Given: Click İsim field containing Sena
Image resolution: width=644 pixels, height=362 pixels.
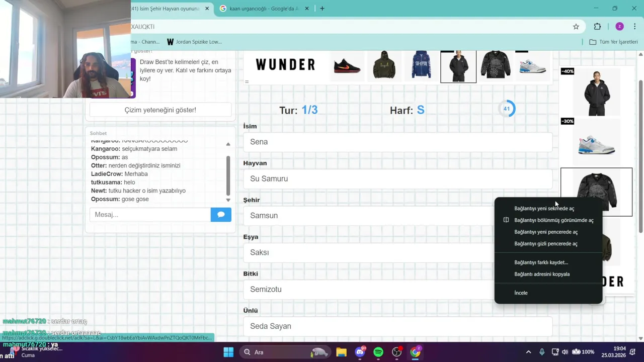Looking at the screenshot, I should (397, 142).
